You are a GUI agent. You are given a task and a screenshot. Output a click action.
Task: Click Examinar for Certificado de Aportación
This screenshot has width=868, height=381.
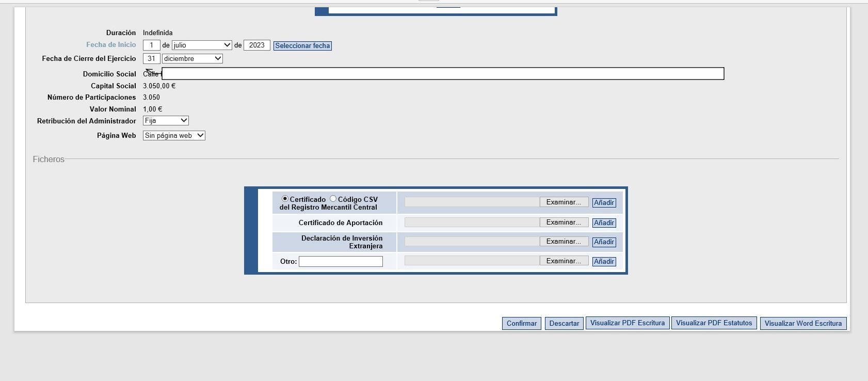click(564, 223)
